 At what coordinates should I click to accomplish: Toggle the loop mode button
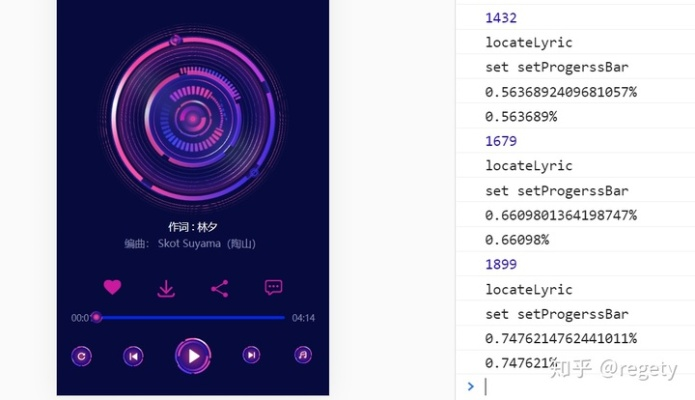pyautogui.click(x=82, y=355)
